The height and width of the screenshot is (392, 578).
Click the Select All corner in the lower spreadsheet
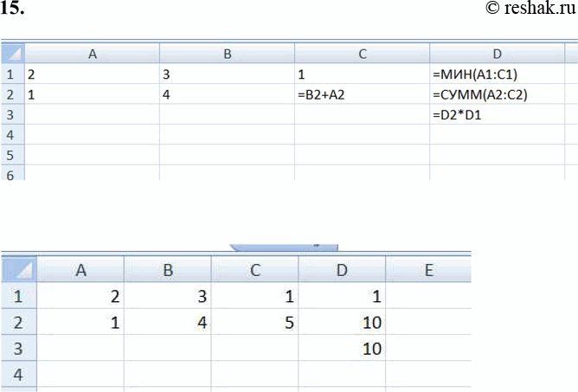coord(19,270)
